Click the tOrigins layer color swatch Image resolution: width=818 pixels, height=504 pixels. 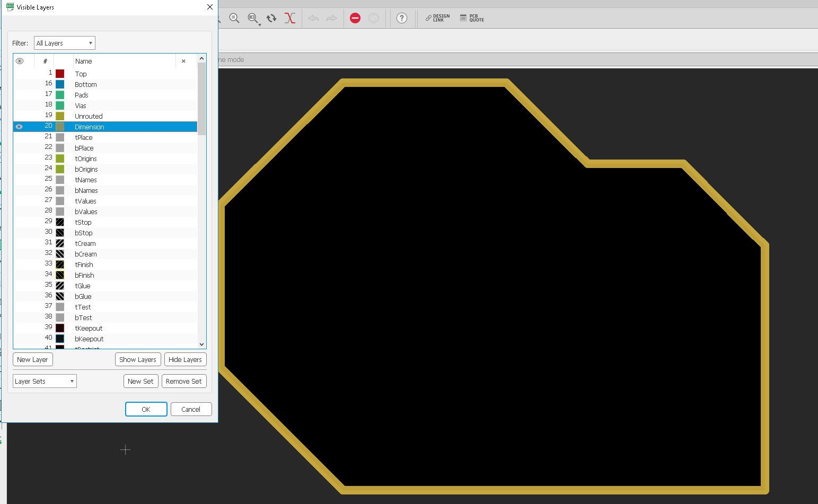pos(60,158)
